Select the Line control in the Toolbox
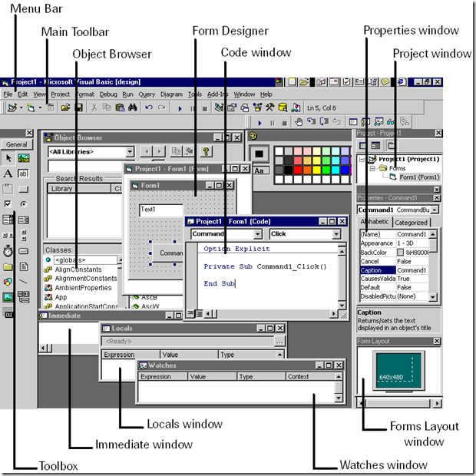 24,282
